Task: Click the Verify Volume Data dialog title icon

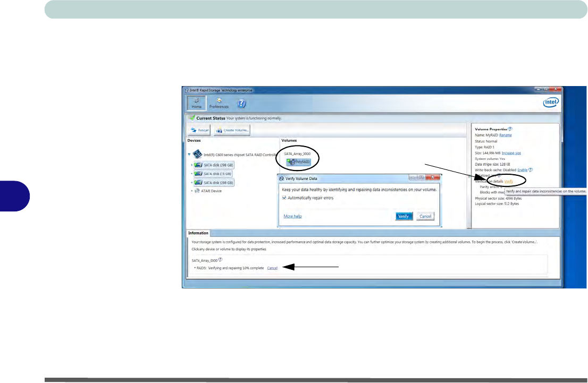Action: (x=281, y=178)
